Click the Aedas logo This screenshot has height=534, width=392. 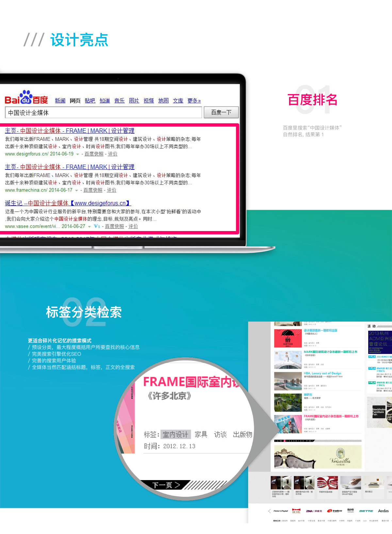click(x=383, y=511)
